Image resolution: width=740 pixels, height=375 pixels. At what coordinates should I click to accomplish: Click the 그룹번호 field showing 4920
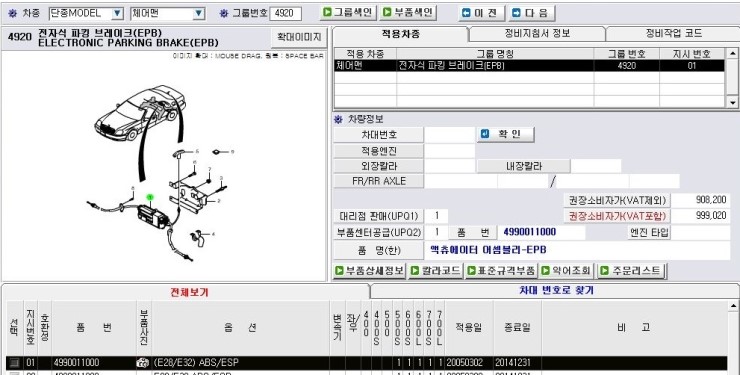click(x=285, y=13)
